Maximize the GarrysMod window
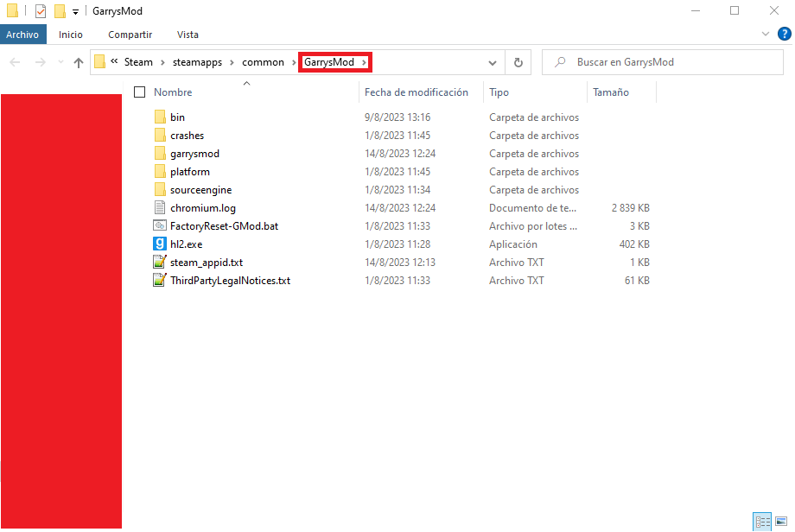This screenshot has width=795, height=532. pyautogui.click(x=735, y=10)
